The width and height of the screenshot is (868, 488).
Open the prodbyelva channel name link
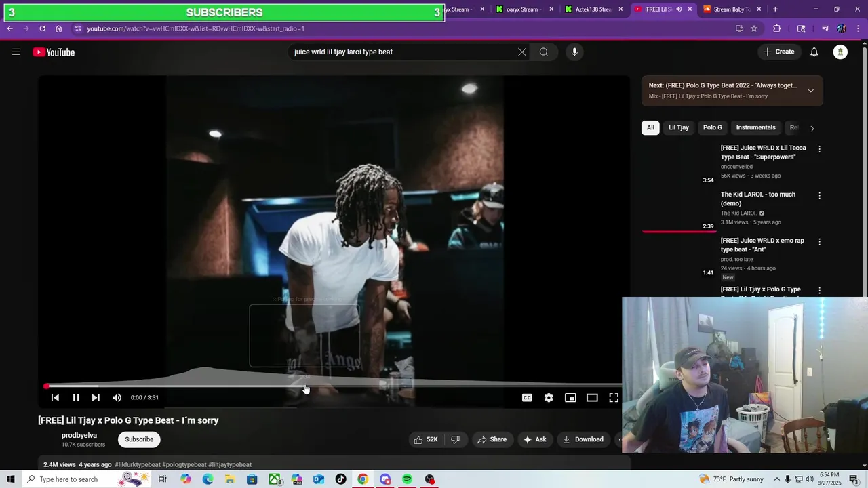click(79, 436)
